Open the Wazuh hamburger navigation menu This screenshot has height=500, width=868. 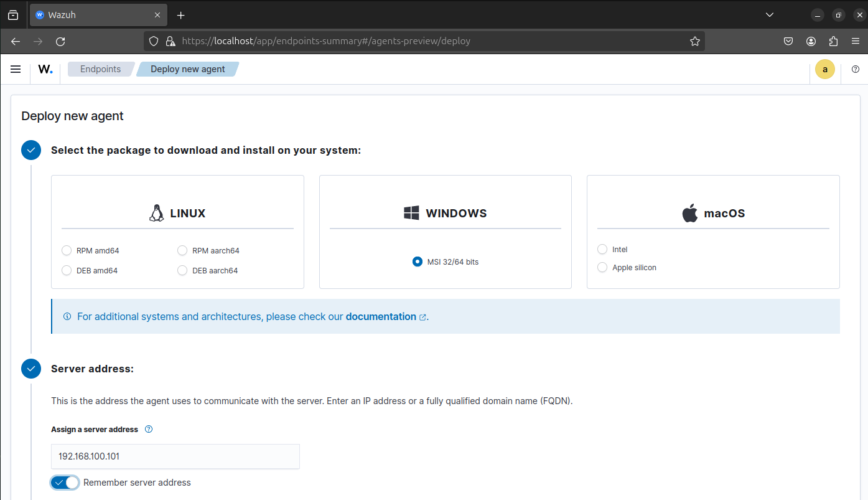point(16,69)
